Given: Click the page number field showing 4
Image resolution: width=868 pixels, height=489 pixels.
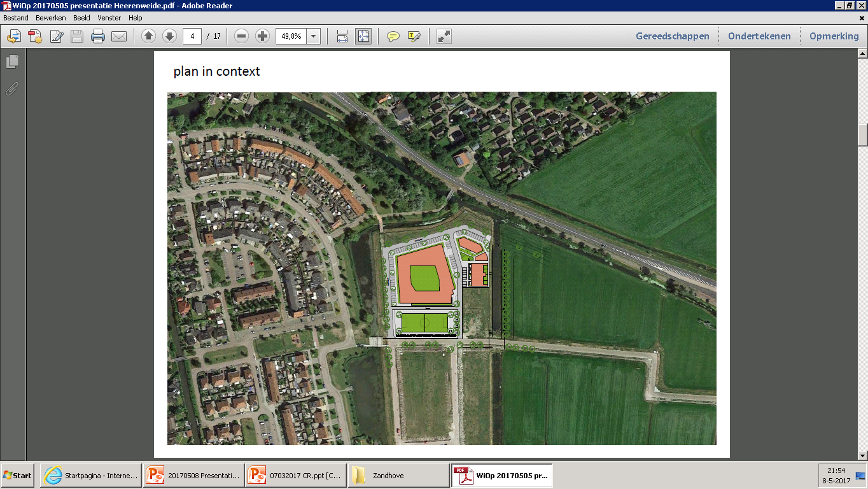Looking at the screenshot, I should coord(192,36).
